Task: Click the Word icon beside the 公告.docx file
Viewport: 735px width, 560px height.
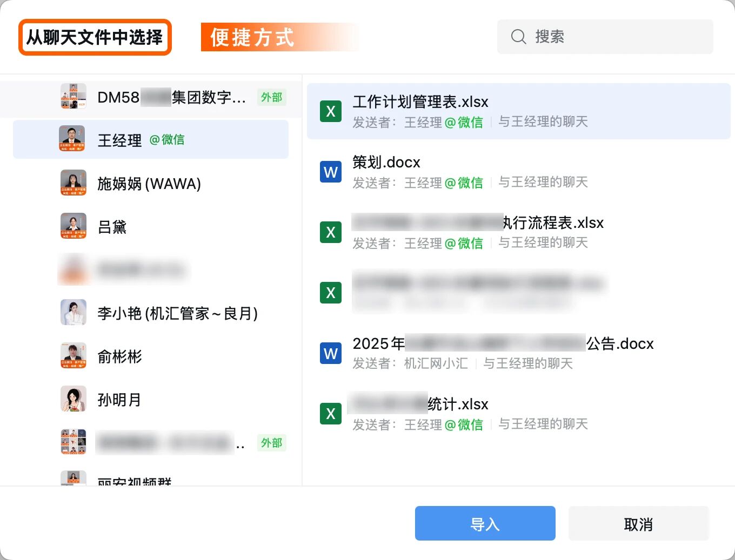Action: point(331,353)
